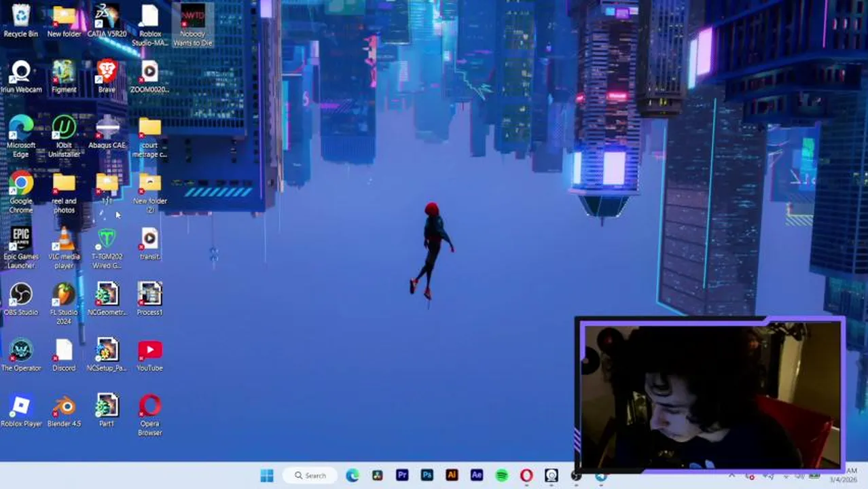Launch Roblox Player from the desktop
The image size is (868, 489).
pyautogui.click(x=21, y=411)
